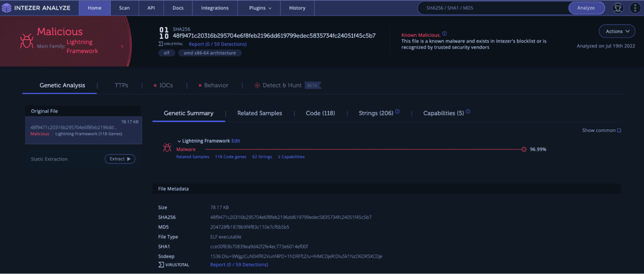Open the Related Samples link under Malware
Image resolution: width=644 pixels, height=274 pixels.
coord(193,157)
